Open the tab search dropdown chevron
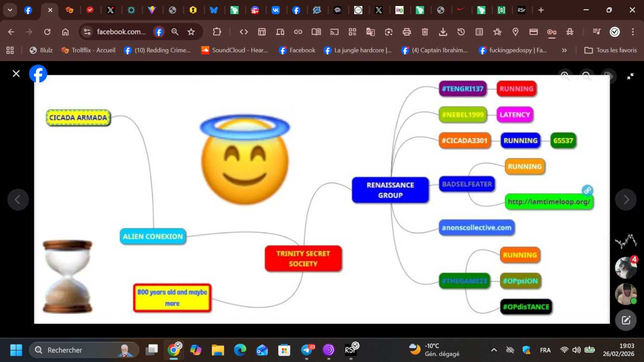 (x=10, y=10)
